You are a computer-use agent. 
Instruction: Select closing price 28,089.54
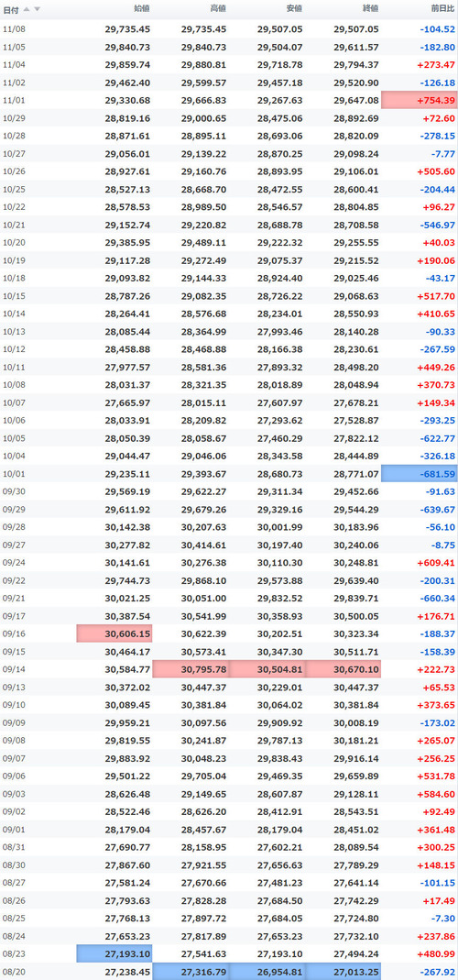(356, 847)
